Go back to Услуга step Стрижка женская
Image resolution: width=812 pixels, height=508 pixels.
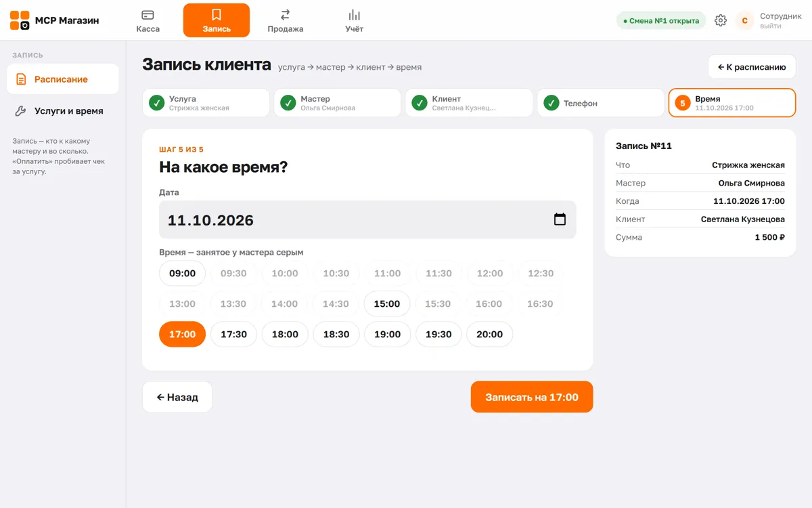[x=206, y=103]
